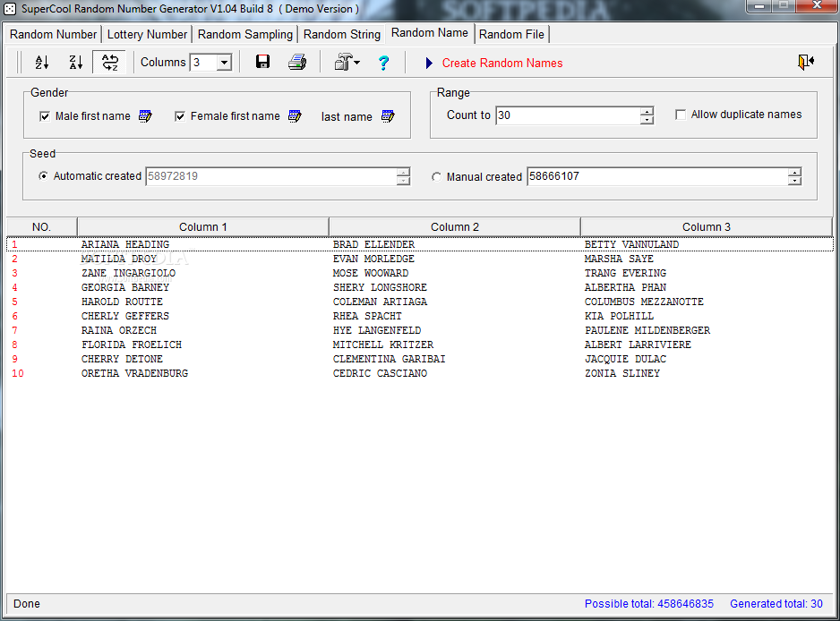This screenshot has width=840, height=621.
Task: Open help via the question mark icon
Action: (383, 63)
